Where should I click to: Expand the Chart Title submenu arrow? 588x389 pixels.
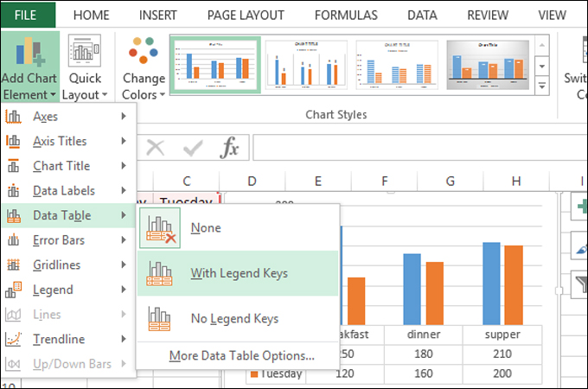click(x=124, y=166)
